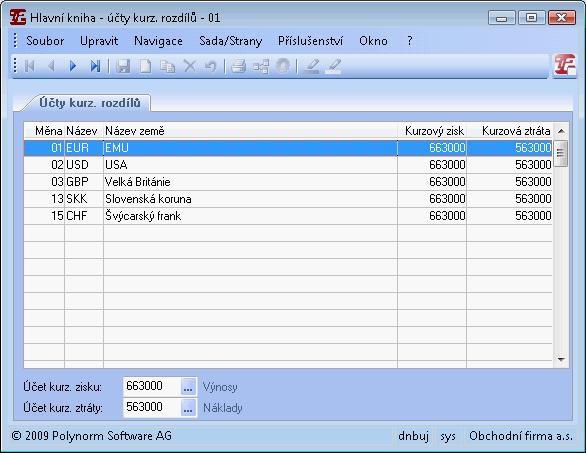Viewport: 586px width, 453px height.
Task: Open lookup for Účet kurz. zisku
Action: coord(188,386)
